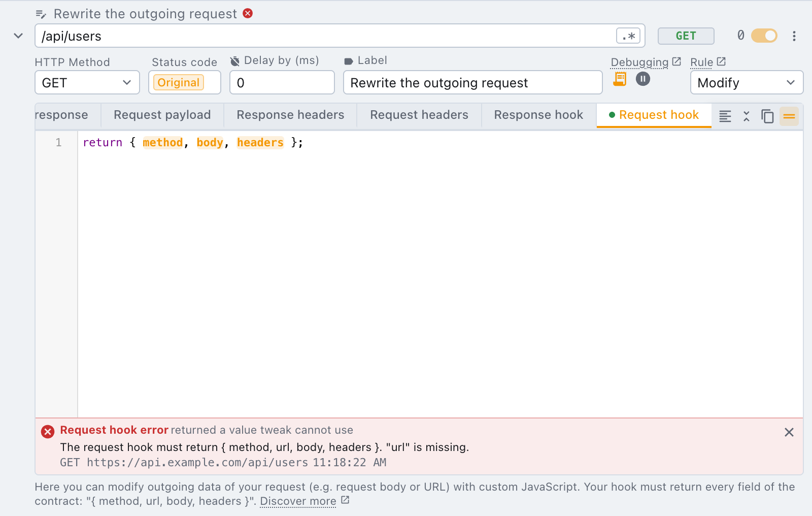Image resolution: width=812 pixels, height=516 pixels.
Task: Open the Rule help link
Action: coord(708,62)
